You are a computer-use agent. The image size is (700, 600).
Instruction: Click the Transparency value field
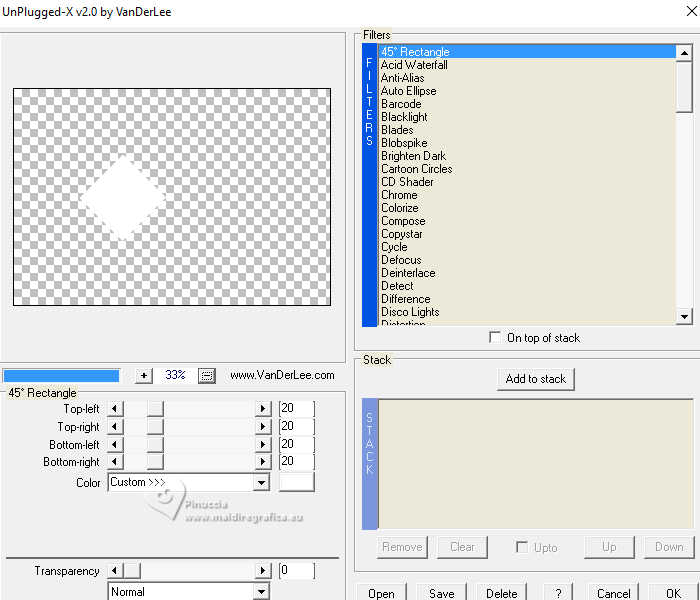296,570
